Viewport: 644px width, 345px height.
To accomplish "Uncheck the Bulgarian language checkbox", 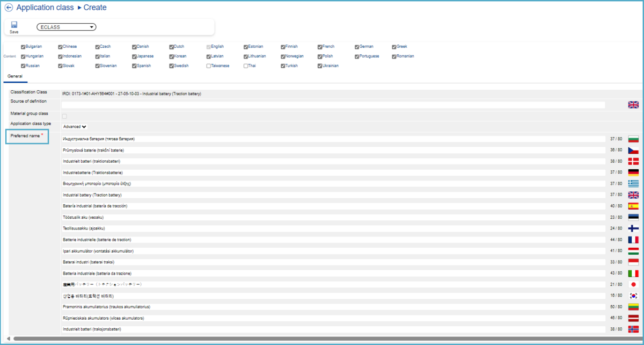I will click(x=23, y=47).
